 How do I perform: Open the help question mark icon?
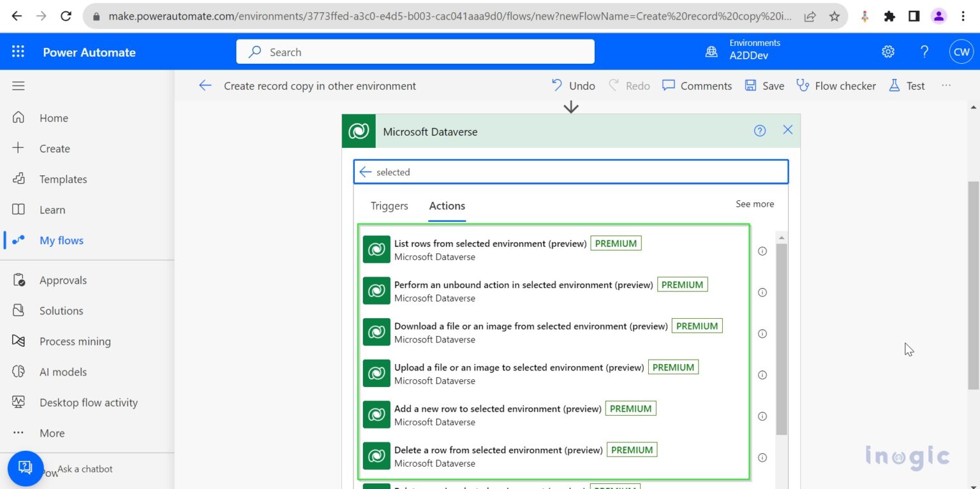click(x=924, y=52)
